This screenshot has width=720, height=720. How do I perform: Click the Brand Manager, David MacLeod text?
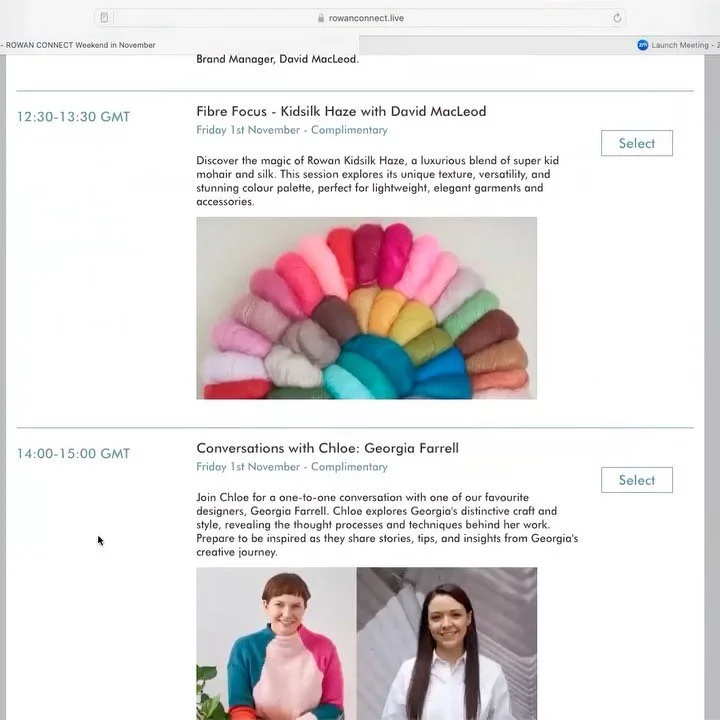point(277,59)
